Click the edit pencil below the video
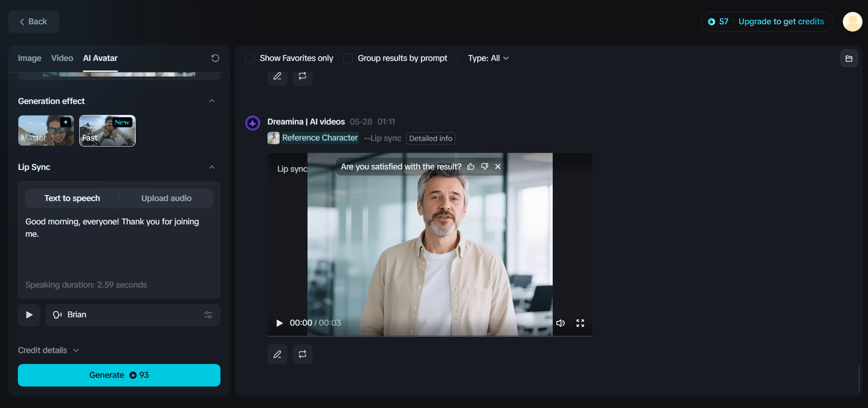 tap(277, 354)
